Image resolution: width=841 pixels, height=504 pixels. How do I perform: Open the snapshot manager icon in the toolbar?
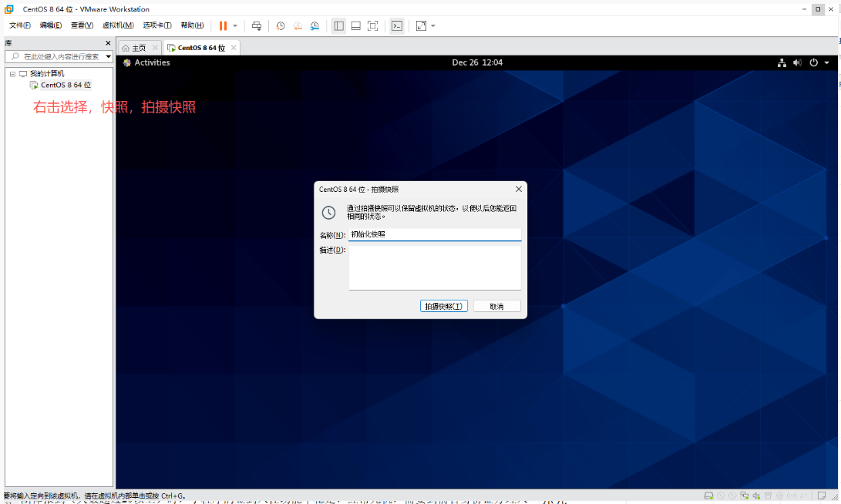tap(315, 25)
